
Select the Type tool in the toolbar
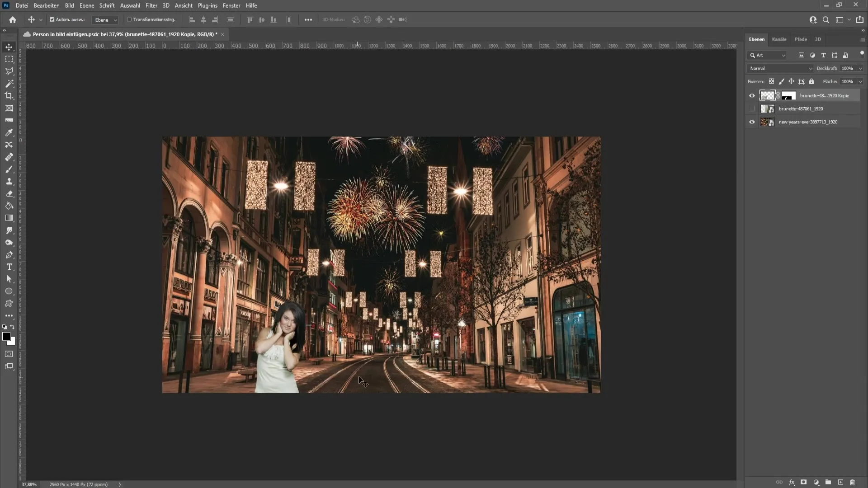pos(9,267)
